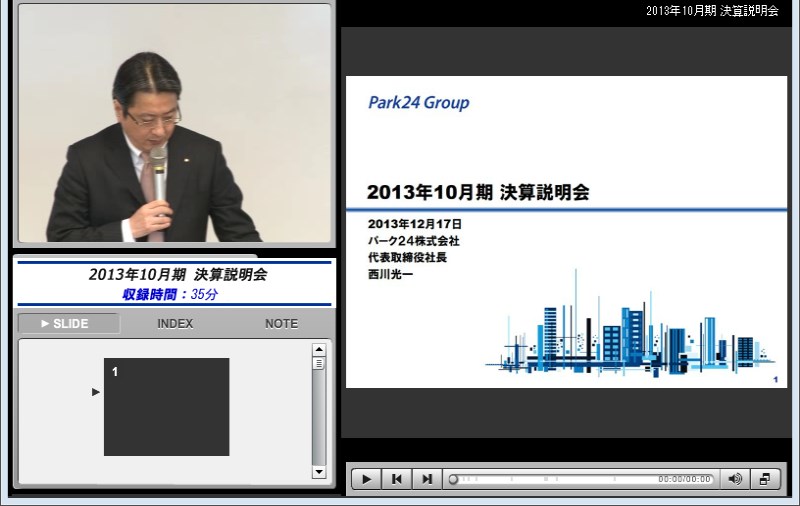Click the company name パーク24株式会社
Viewport: 800px width, 506px height.
[x=413, y=241]
